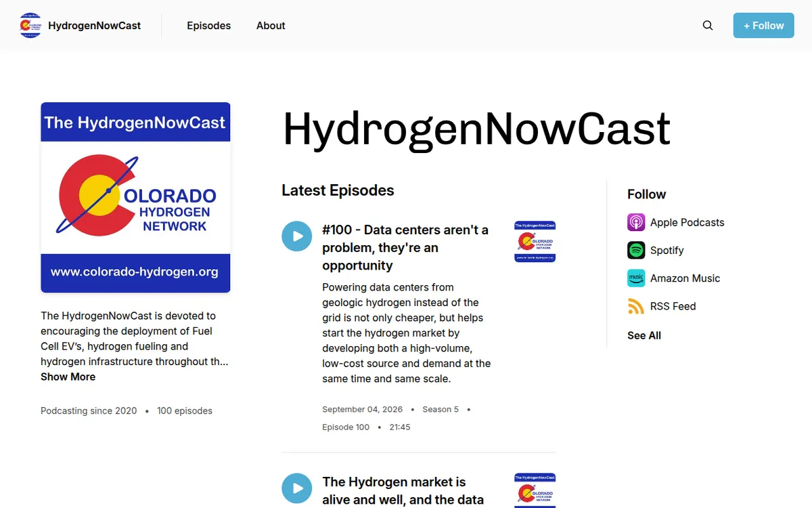
Task: Click episode #100 cover thumbnail
Action: [x=535, y=242]
